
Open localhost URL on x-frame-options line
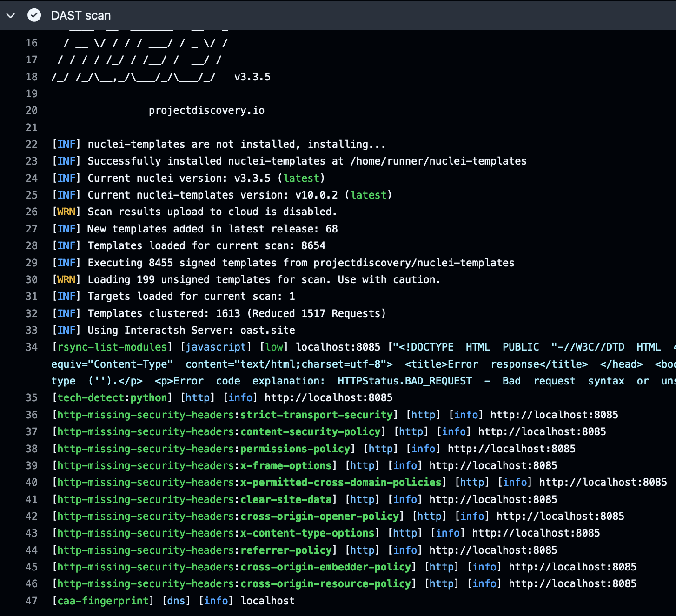(493, 465)
